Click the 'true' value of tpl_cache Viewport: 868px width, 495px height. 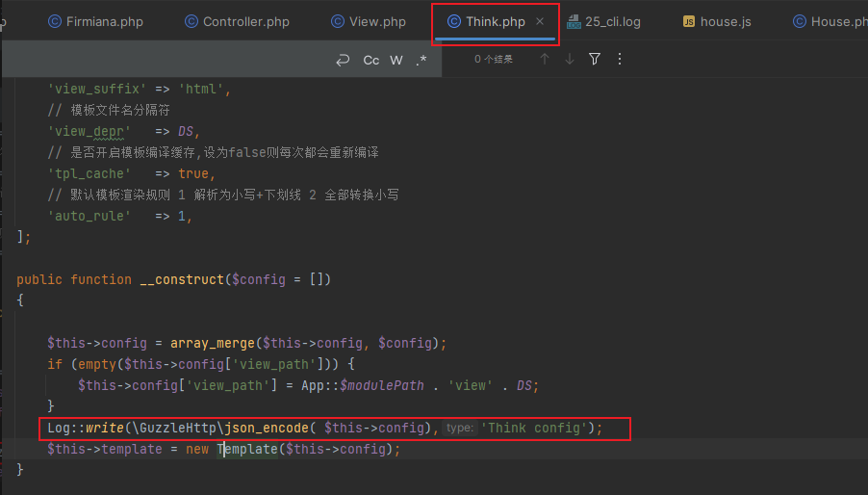click(x=193, y=174)
